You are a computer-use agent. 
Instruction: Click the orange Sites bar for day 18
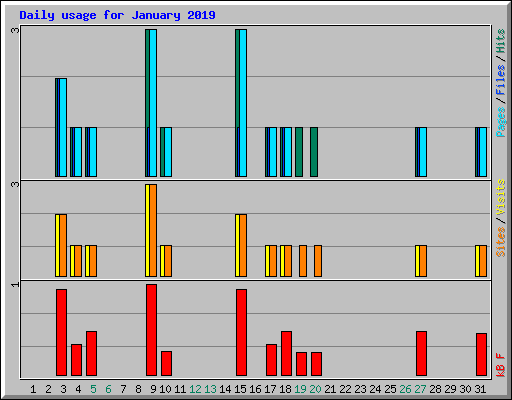pyautogui.click(x=288, y=261)
